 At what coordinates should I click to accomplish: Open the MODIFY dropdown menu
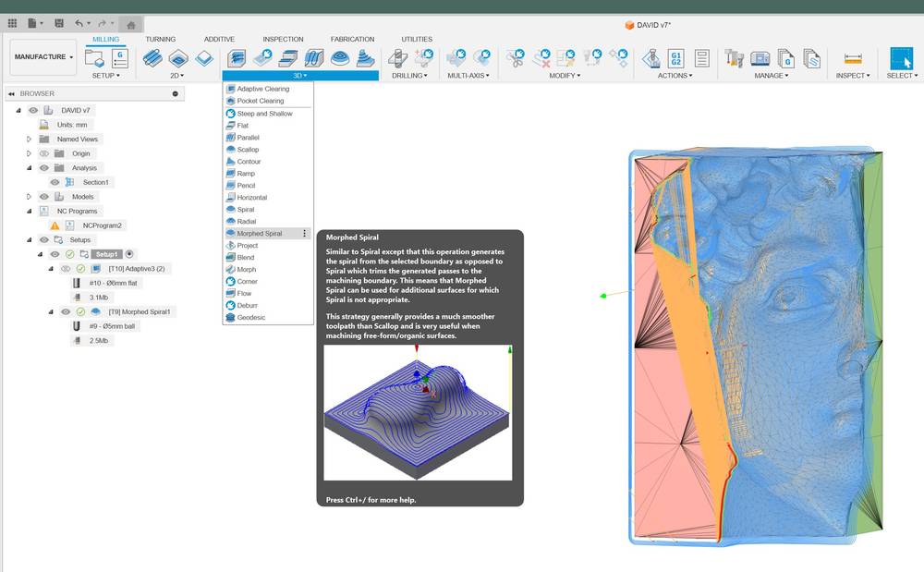pyautogui.click(x=565, y=76)
